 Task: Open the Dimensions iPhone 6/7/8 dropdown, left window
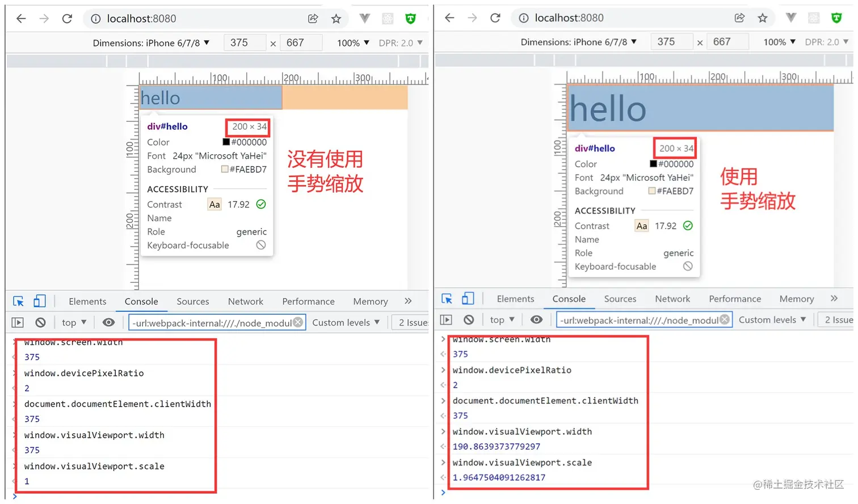pyautogui.click(x=152, y=43)
